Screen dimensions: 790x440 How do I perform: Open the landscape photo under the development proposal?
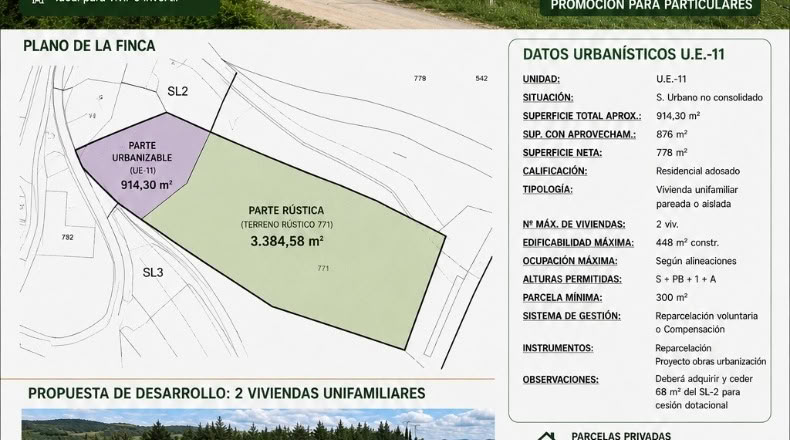click(x=258, y=424)
